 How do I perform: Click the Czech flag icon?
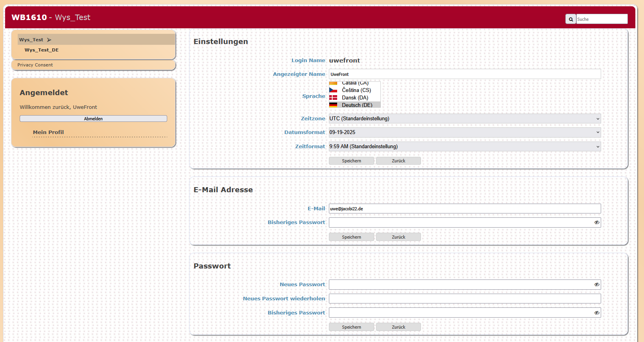coord(333,90)
